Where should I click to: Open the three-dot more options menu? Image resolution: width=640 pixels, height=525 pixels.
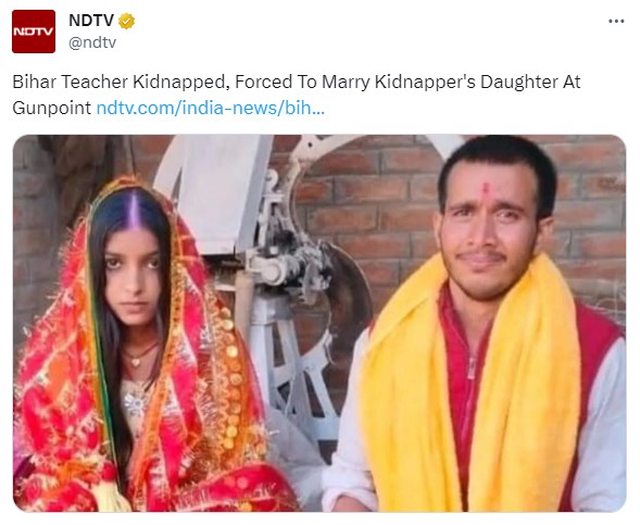616,21
